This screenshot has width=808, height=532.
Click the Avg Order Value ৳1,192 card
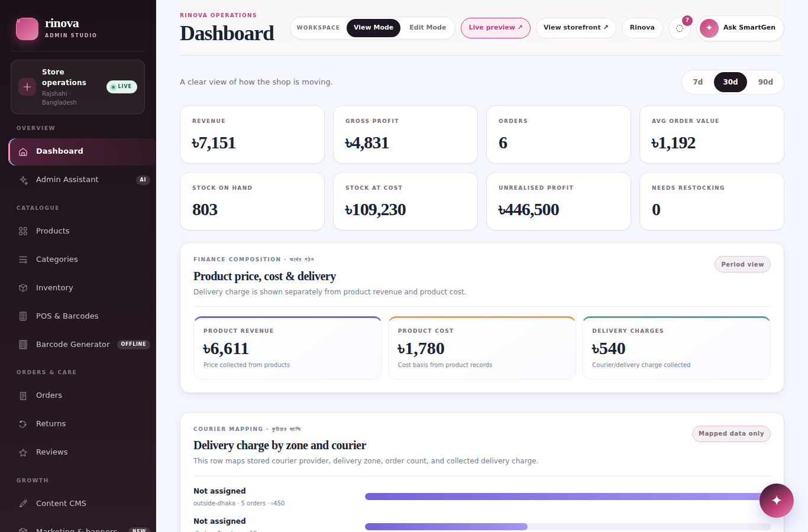coord(712,134)
